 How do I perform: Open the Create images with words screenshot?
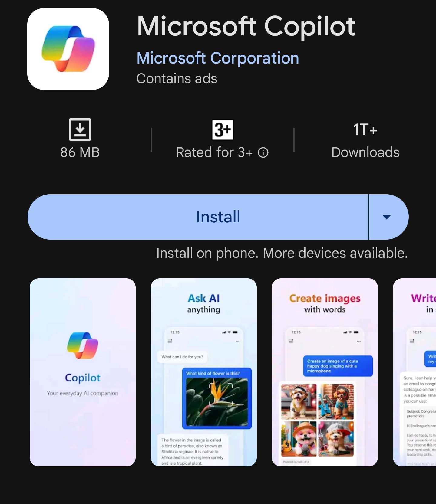point(325,372)
